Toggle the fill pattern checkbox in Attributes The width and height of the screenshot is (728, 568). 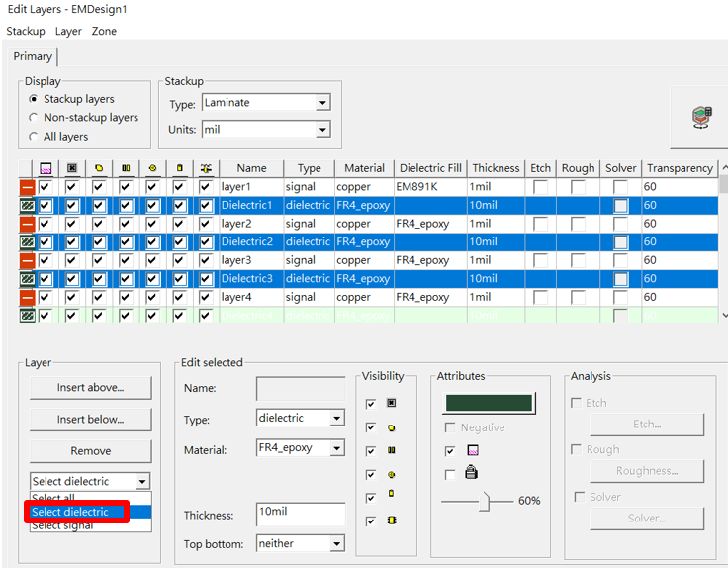[x=449, y=451]
